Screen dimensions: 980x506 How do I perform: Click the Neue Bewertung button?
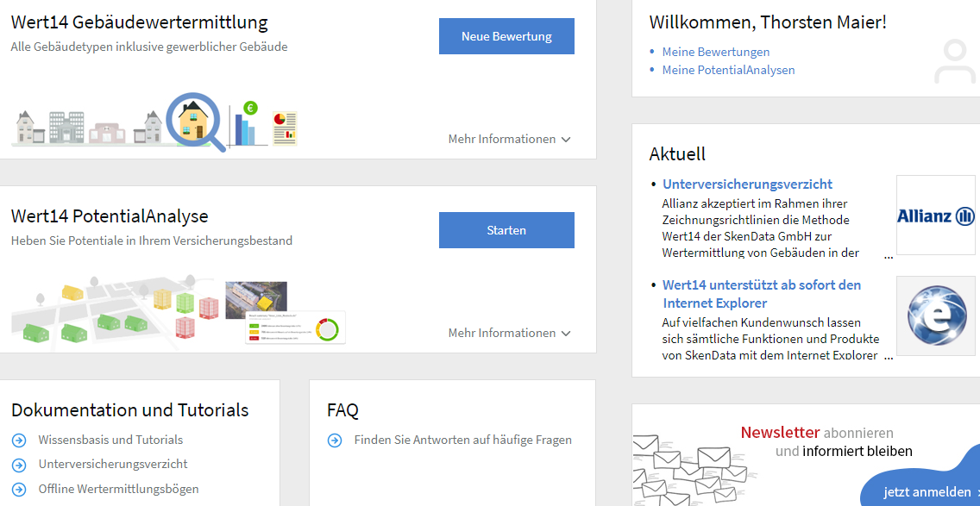click(506, 36)
